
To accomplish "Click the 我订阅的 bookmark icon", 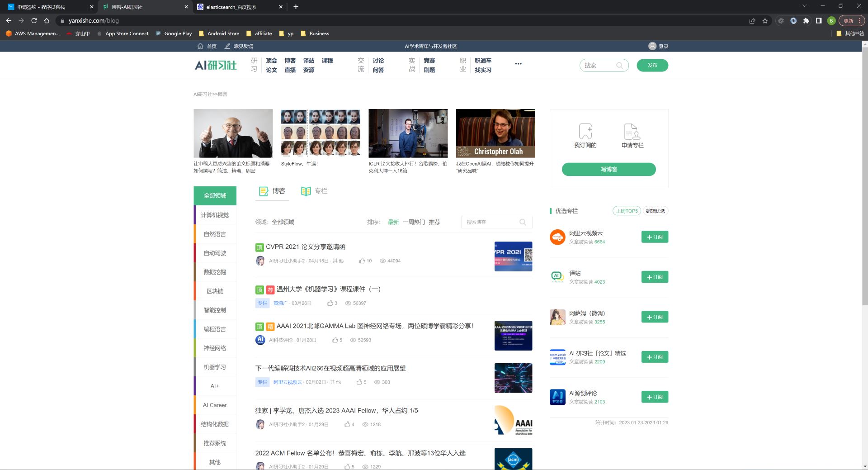I will [x=585, y=131].
